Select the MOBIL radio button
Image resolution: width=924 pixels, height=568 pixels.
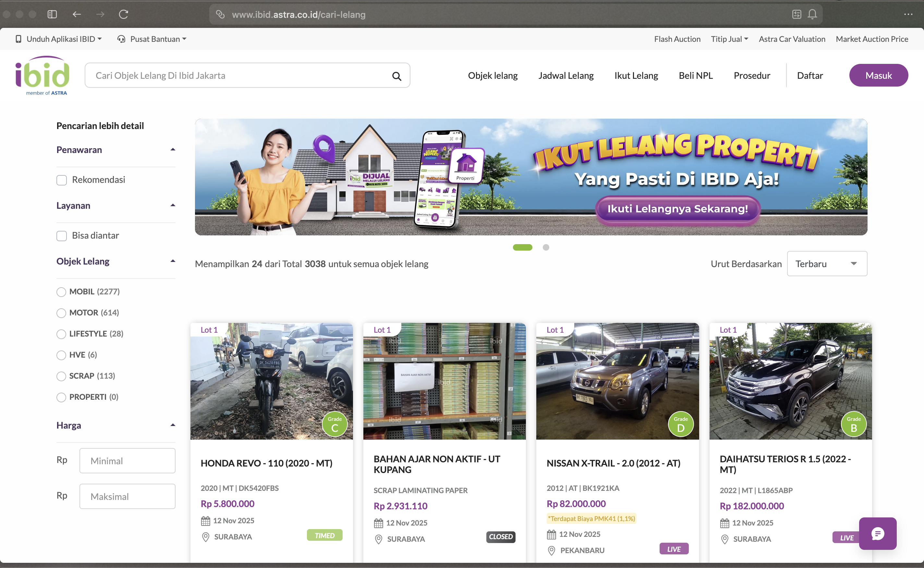pos(61,292)
